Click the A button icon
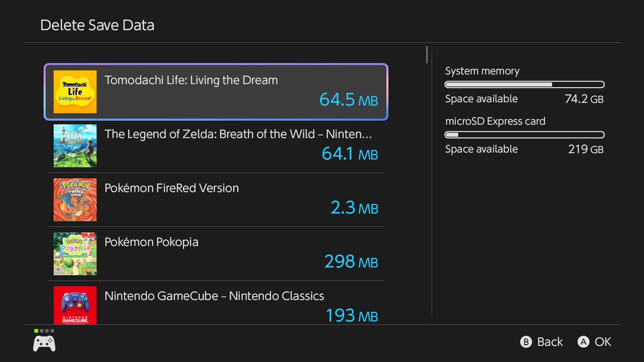The height and width of the screenshot is (362, 644). point(583,342)
